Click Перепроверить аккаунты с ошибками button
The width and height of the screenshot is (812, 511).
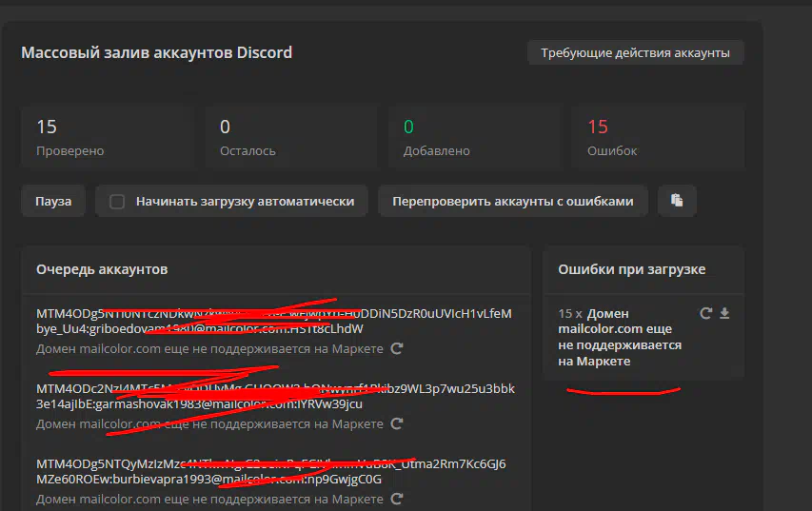[x=513, y=201]
